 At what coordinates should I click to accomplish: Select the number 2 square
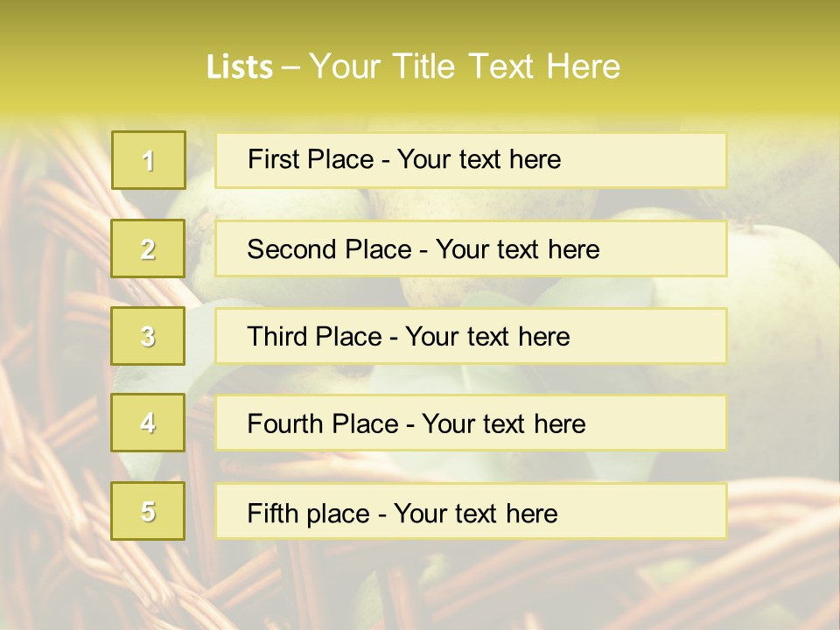148,248
